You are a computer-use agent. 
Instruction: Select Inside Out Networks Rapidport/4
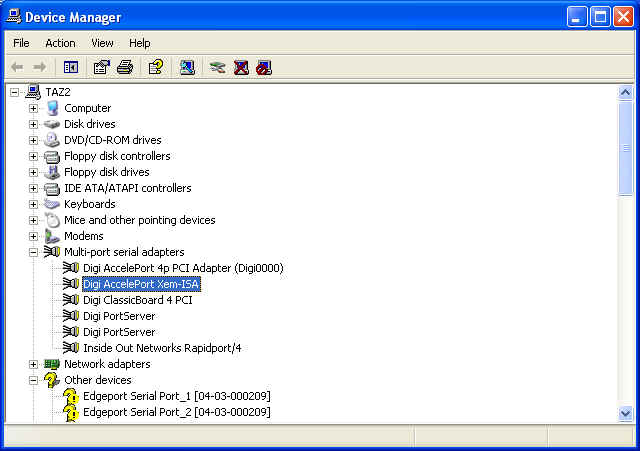[162, 348]
